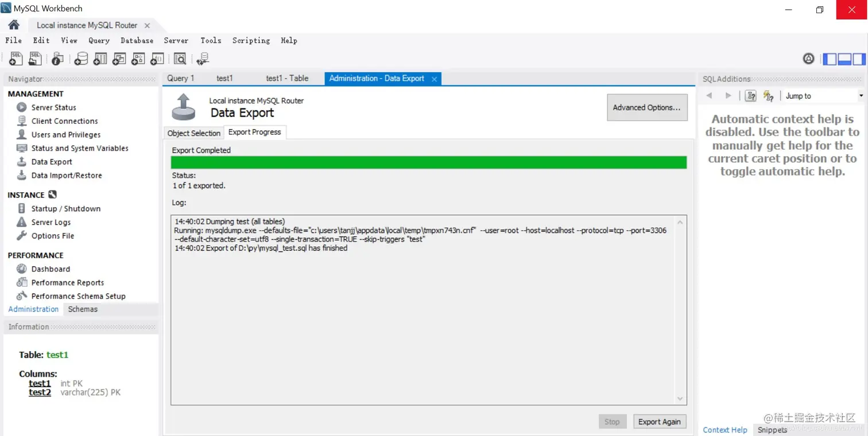Screen dimensions: 868x436
Task: Open SQL script file icon
Action: (x=35, y=58)
